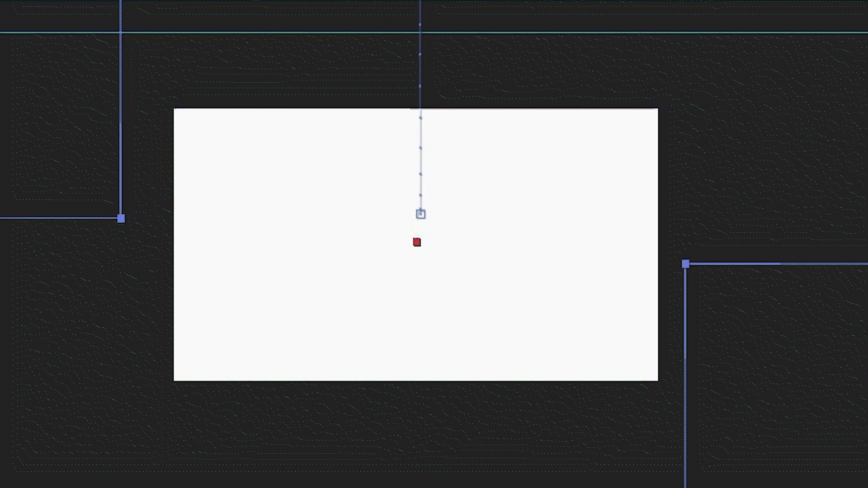Click the node where the vertical line meets the frame

coord(421,108)
